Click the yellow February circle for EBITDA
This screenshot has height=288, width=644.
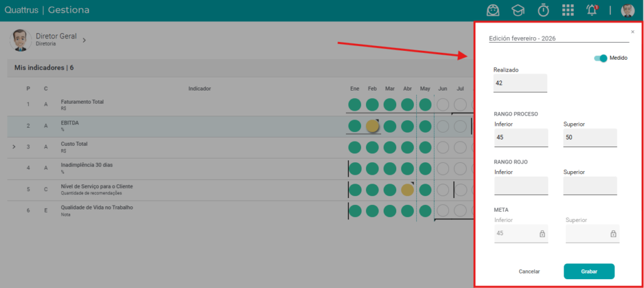372,126
